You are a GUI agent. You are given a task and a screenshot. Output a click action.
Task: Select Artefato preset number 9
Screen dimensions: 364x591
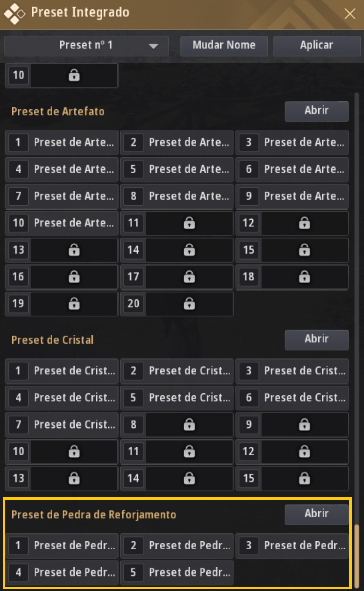point(292,196)
